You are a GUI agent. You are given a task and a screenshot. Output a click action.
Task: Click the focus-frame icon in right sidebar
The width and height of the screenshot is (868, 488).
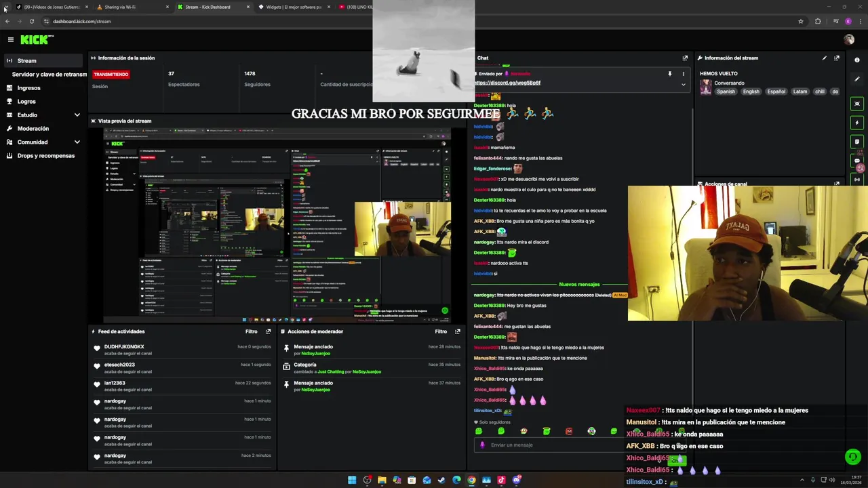tap(857, 104)
